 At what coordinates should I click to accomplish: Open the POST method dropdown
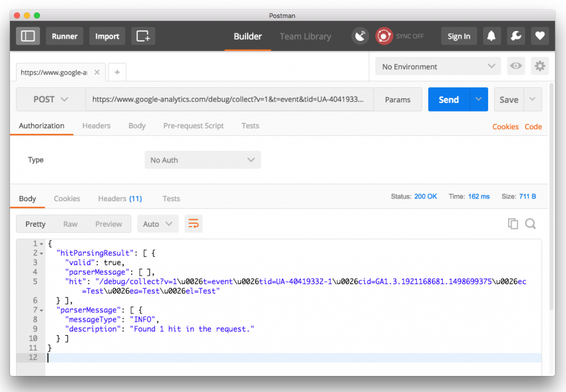point(50,100)
